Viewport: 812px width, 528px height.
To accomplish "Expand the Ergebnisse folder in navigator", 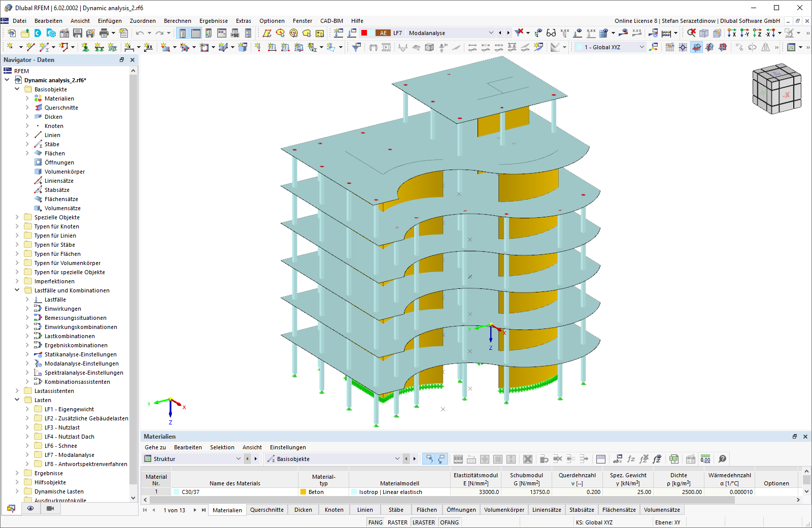I will coord(17,473).
